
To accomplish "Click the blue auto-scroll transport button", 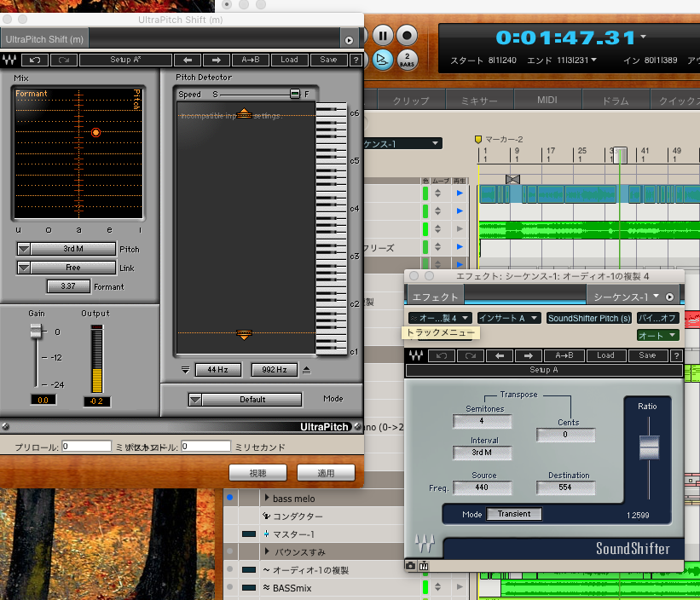I will pos(382,60).
